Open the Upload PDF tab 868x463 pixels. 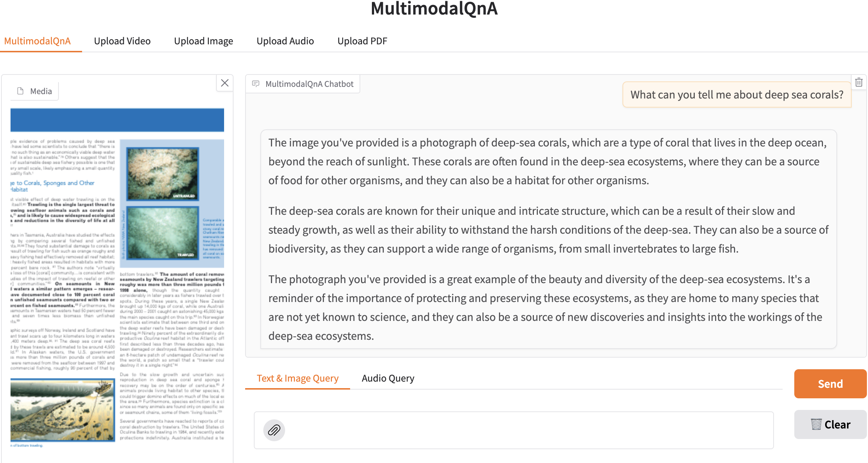pos(362,41)
